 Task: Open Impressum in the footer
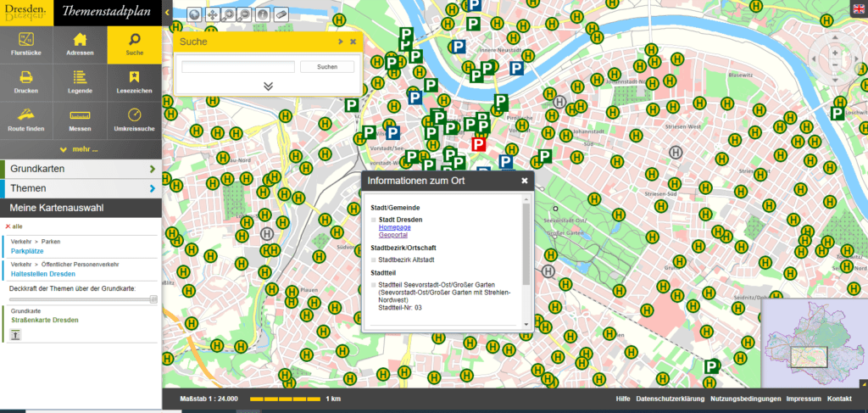pos(804,399)
